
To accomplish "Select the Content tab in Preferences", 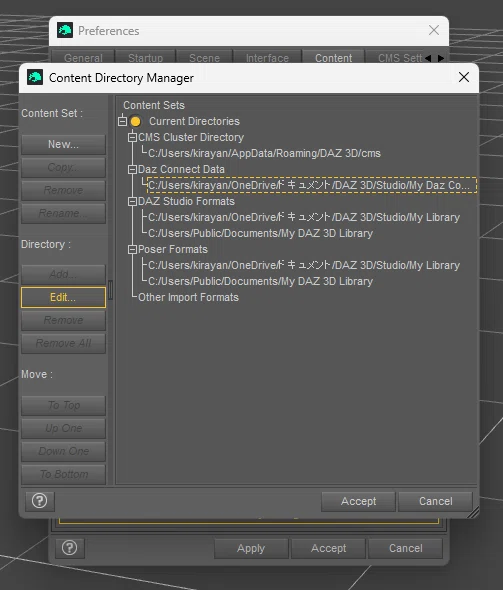I will coord(333,58).
